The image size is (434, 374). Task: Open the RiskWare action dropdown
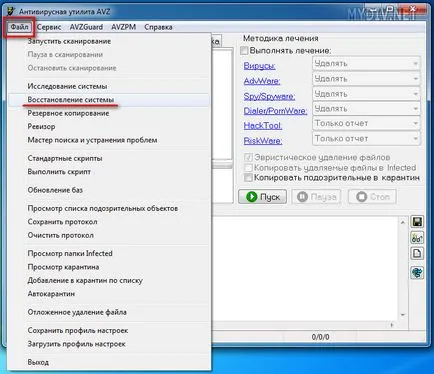[x=366, y=139]
